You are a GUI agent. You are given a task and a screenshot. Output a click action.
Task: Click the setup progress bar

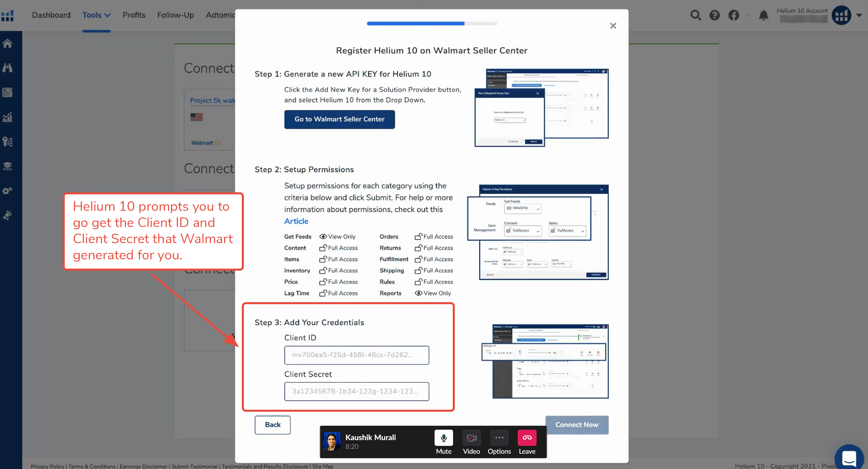tap(432, 23)
